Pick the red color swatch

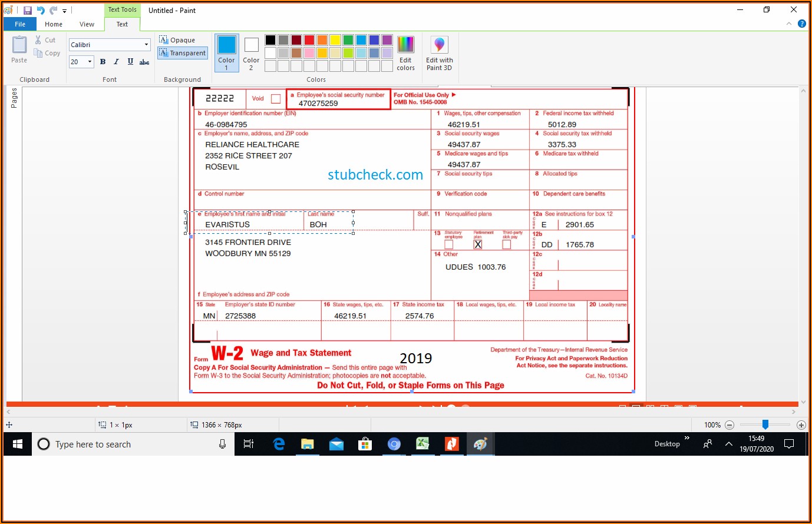coord(309,40)
